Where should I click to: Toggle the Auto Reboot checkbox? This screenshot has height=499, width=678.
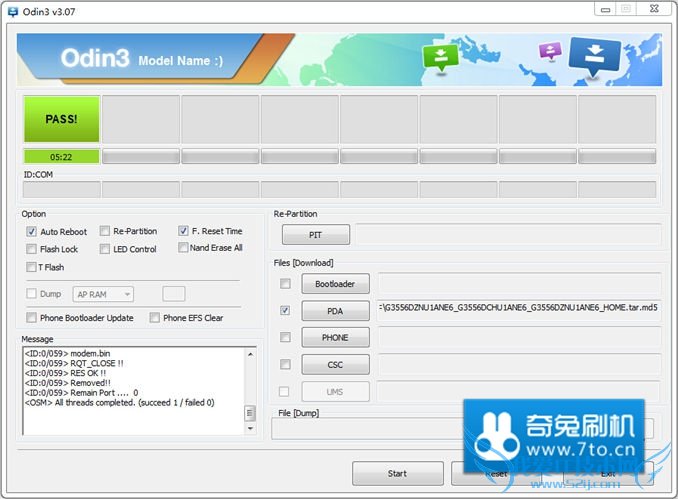point(31,231)
